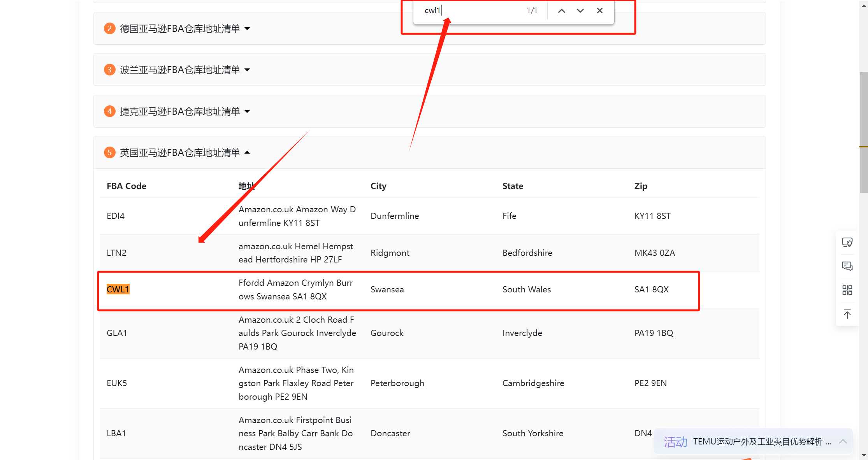Click the Fife state cell
868x460 pixels.
(x=510, y=216)
